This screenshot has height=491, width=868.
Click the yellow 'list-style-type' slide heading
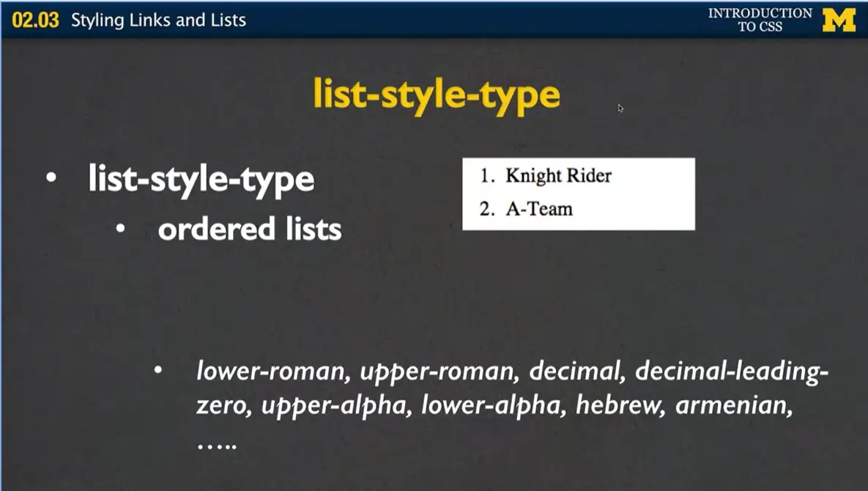(x=435, y=94)
